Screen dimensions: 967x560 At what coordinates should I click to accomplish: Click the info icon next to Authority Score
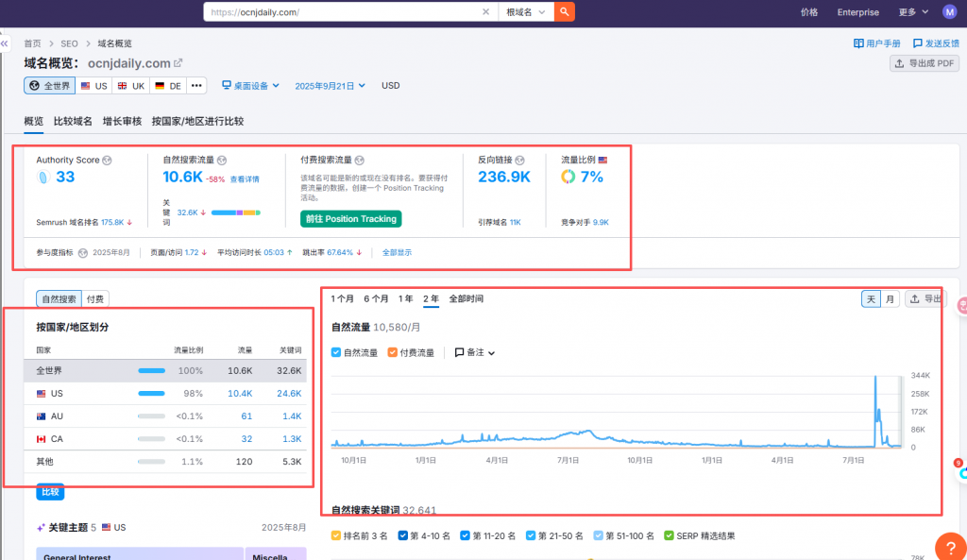click(x=107, y=161)
